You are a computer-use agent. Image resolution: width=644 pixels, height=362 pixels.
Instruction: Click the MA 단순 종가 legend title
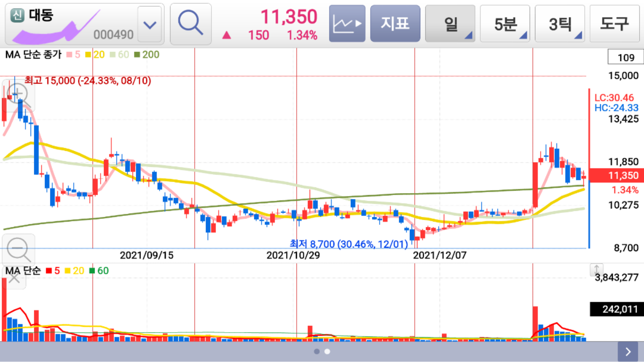(34, 55)
